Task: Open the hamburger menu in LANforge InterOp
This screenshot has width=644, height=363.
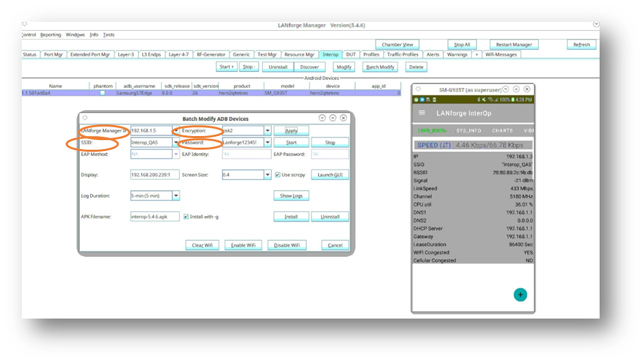Action: [x=422, y=113]
